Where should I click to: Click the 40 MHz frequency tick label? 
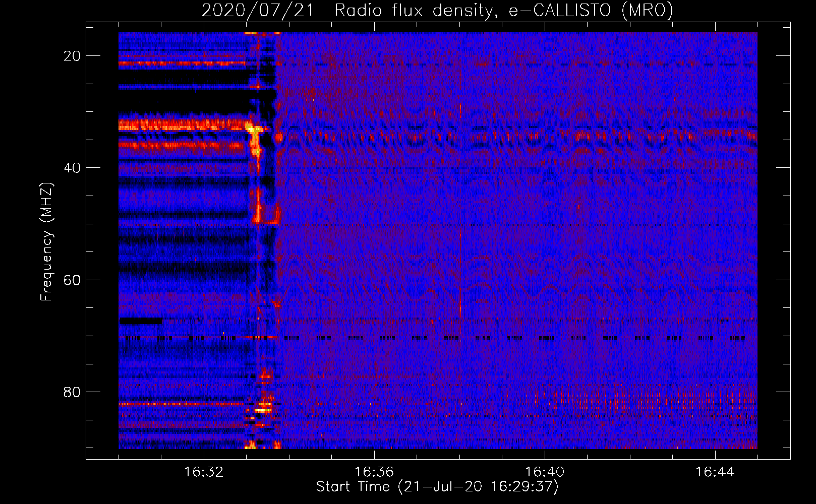(x=72, y=168)
